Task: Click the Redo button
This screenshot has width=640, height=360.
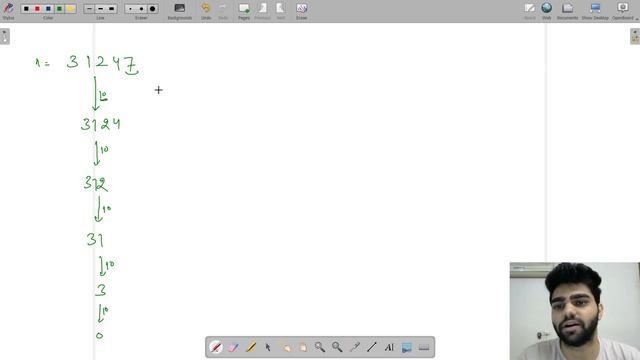Action: [x=223, y=11]
